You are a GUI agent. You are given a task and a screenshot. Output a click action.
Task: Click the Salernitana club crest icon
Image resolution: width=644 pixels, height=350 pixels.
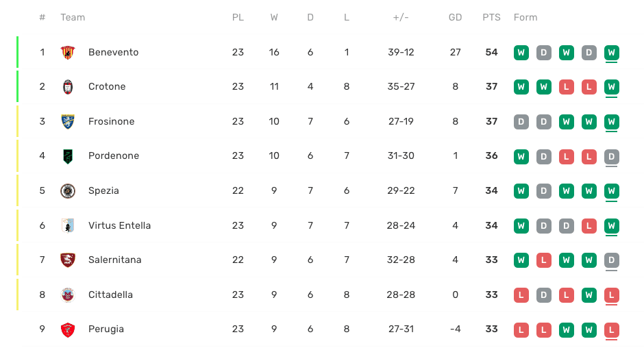[67, 260]
